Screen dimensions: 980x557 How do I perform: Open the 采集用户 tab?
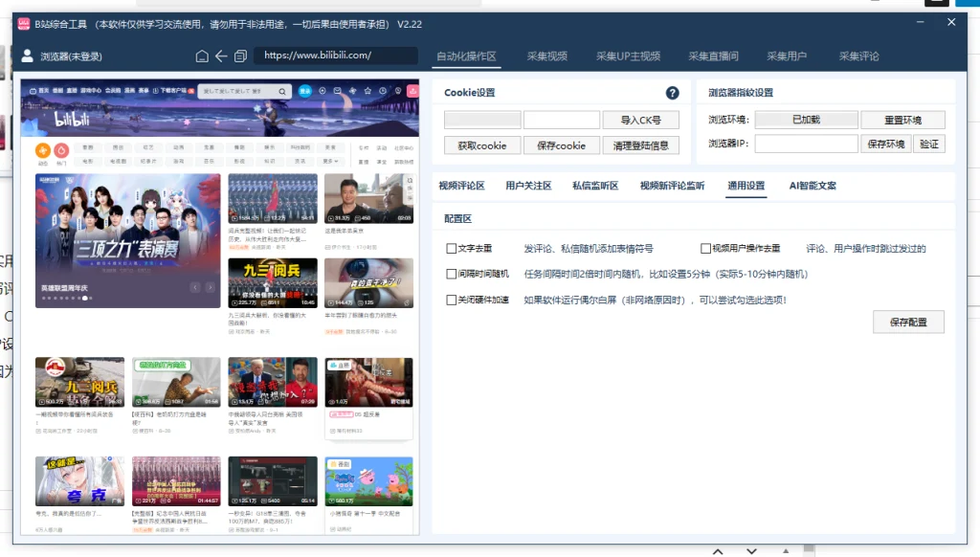787,56
